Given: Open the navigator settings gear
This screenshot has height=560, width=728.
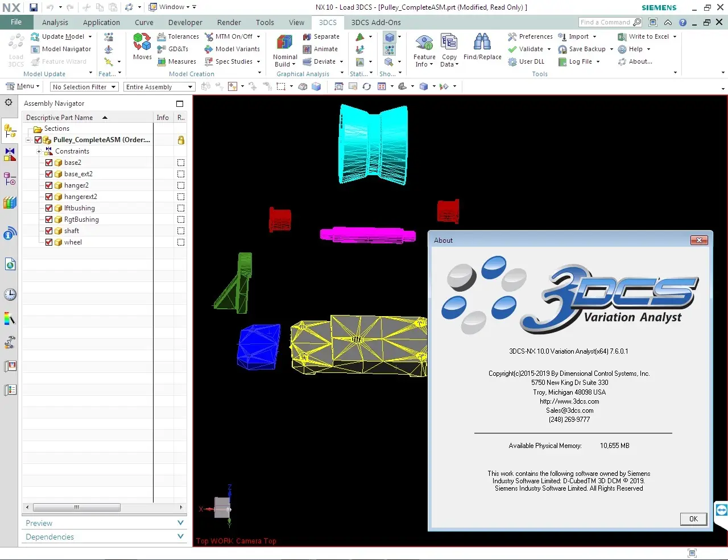Looking at the screenshot, I should click(9, 102).
